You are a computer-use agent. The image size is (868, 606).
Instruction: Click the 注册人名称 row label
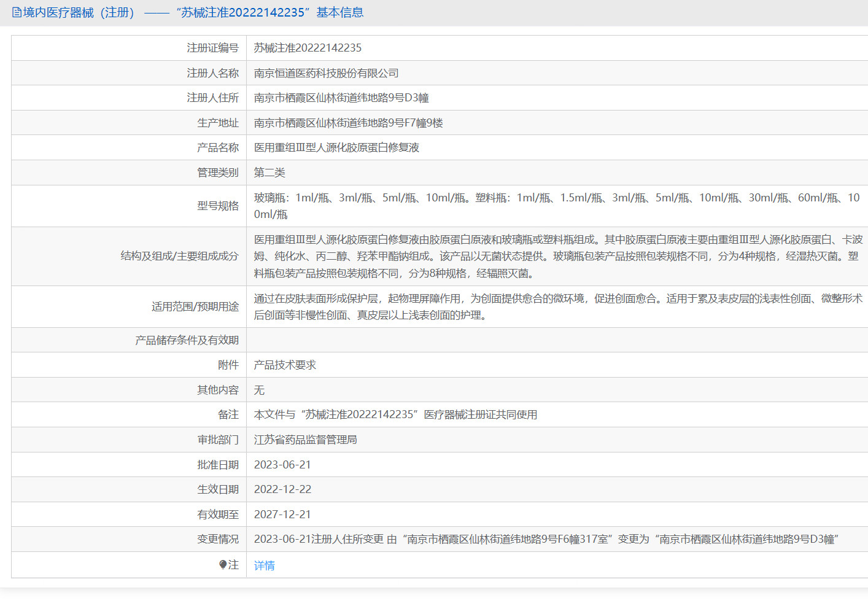[x=212, y=73]
